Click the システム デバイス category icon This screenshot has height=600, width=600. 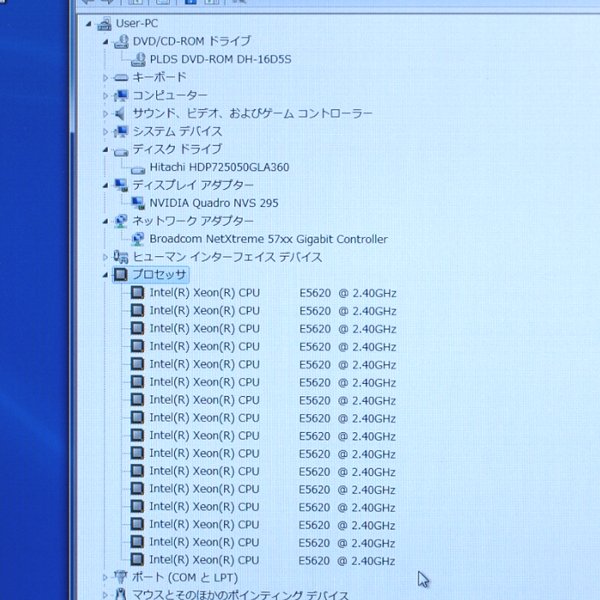[121, 131]
